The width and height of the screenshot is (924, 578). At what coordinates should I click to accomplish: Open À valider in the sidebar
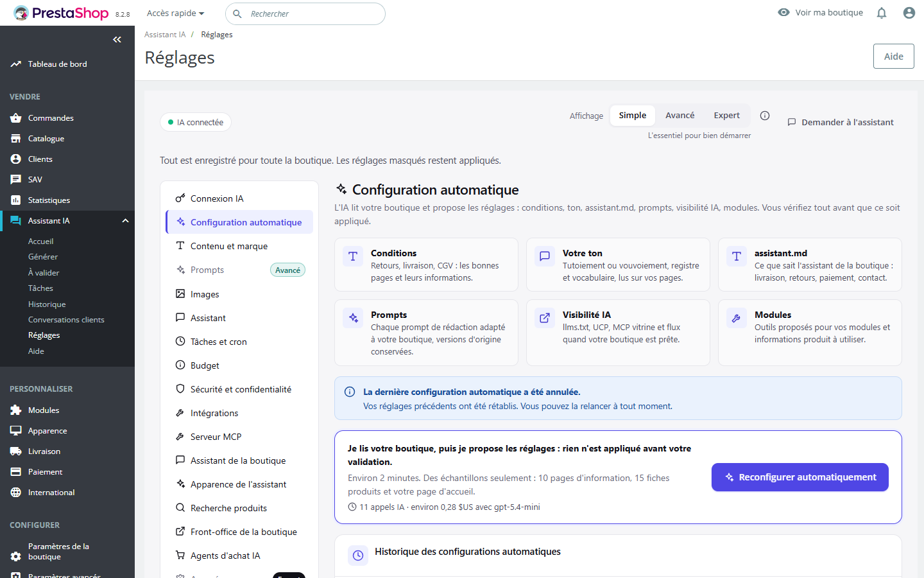point(44,273)
